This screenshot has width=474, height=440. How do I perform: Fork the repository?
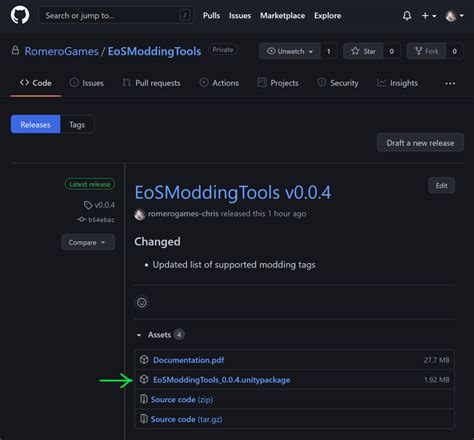(426, 51)
